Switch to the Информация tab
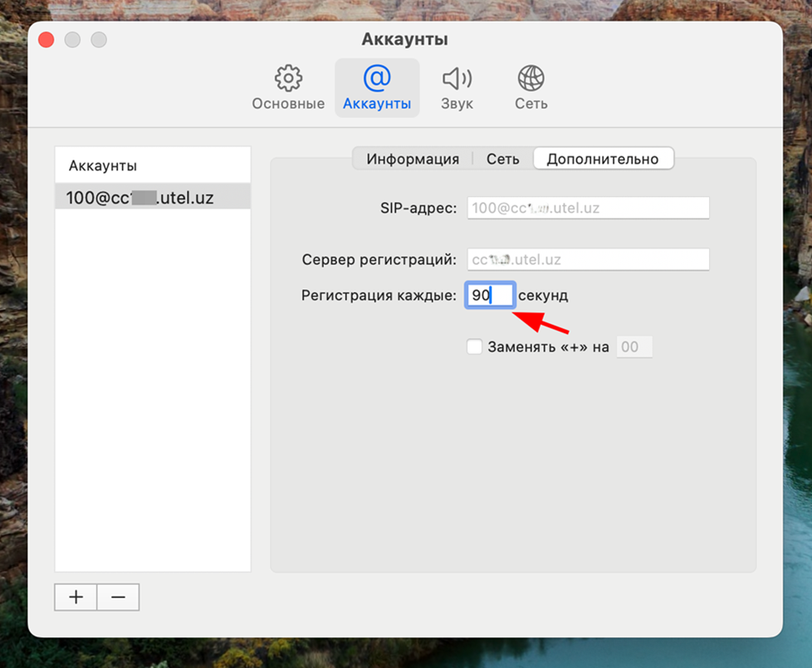This screenshot has width=812, height=668. [x=413, y=159]
